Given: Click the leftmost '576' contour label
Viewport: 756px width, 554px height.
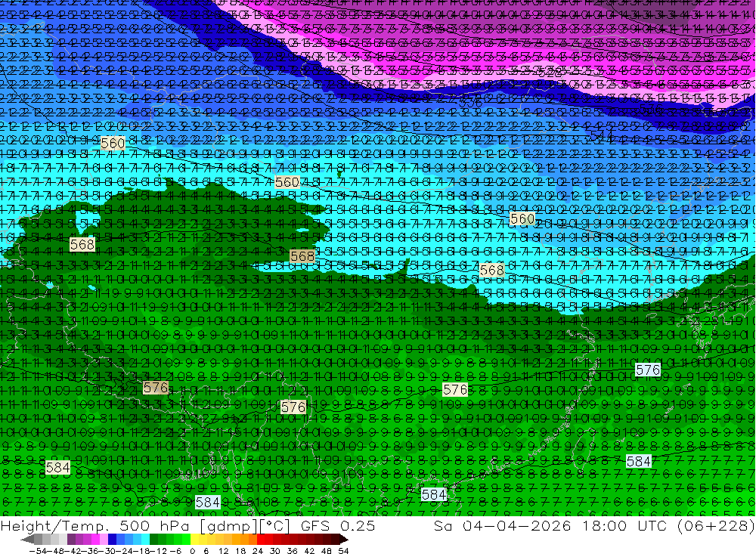Looking at the screenshot, I should pos(155,388).
